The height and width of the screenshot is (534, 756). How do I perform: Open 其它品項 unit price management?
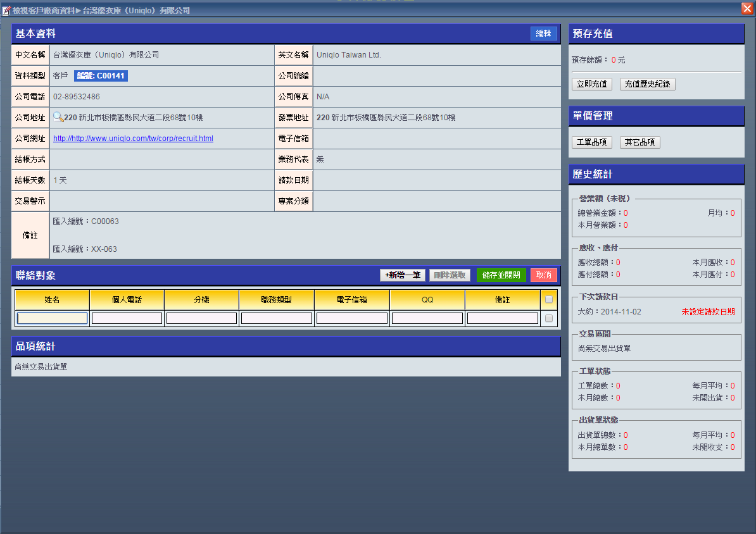[x=639, y=142]
